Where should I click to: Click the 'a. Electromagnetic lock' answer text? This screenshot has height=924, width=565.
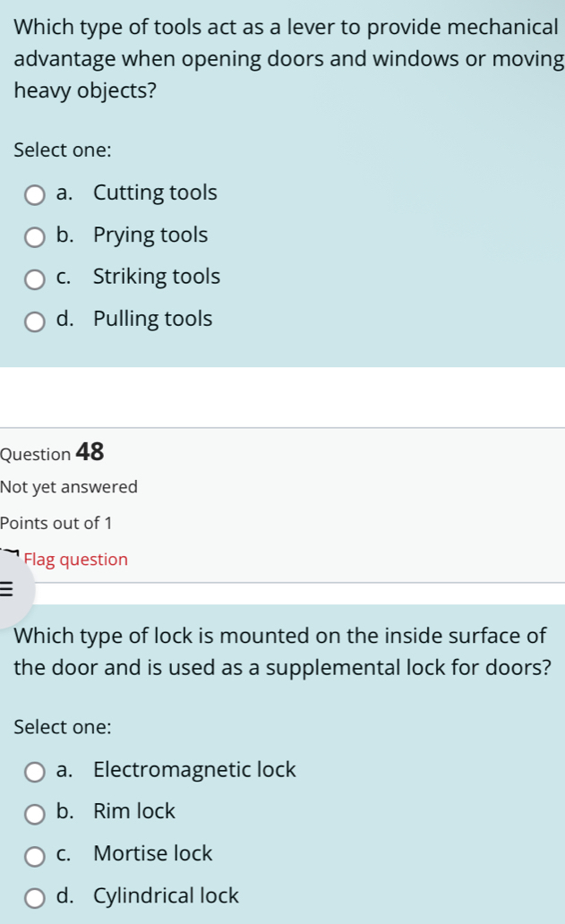(175, 769)
